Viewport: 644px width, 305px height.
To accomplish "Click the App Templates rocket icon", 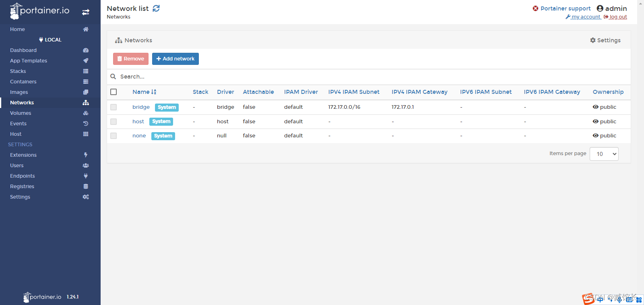I will click(86, 60).
